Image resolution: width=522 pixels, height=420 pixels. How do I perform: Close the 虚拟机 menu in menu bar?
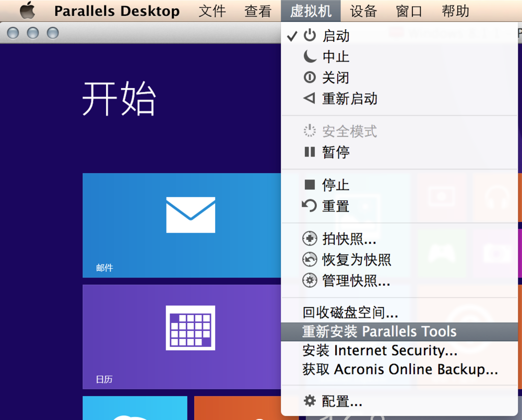point(311,10)
